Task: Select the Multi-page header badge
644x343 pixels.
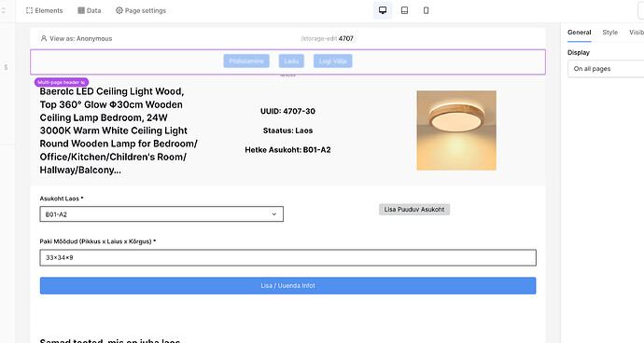Action: point(62,82)
